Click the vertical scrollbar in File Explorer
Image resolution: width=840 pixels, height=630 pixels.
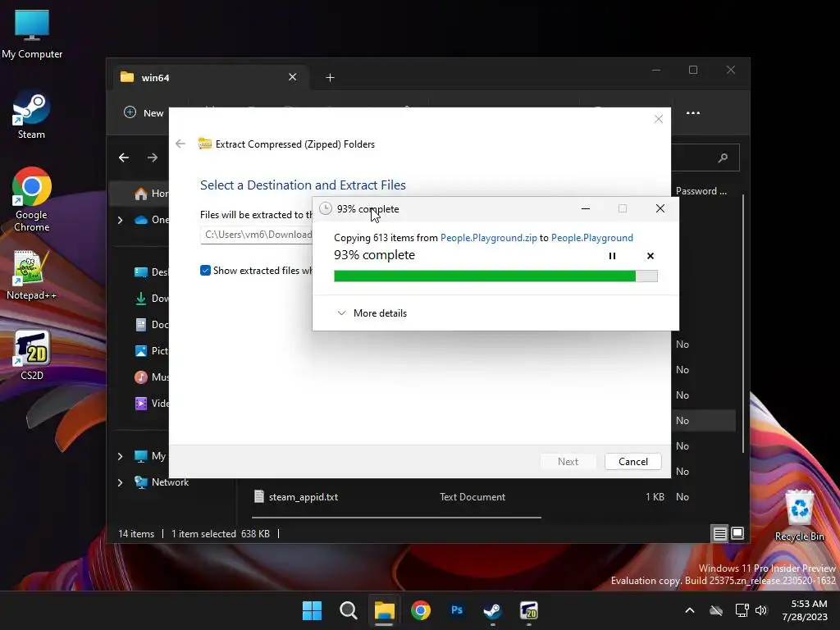coord(743,323)
